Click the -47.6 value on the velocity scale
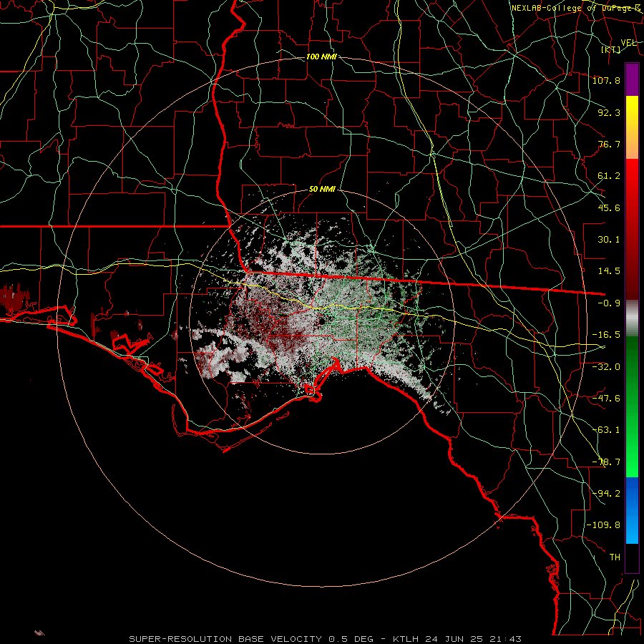The height and width of the screenshot is (644, 644). (x=606, y=398)
